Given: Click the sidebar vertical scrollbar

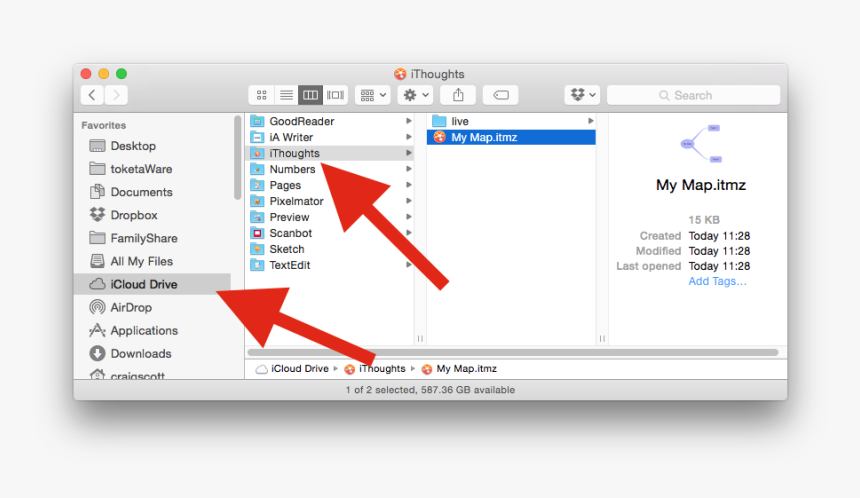Looking at the screenshot, I should pyautogui.click(x=237, y=157).
